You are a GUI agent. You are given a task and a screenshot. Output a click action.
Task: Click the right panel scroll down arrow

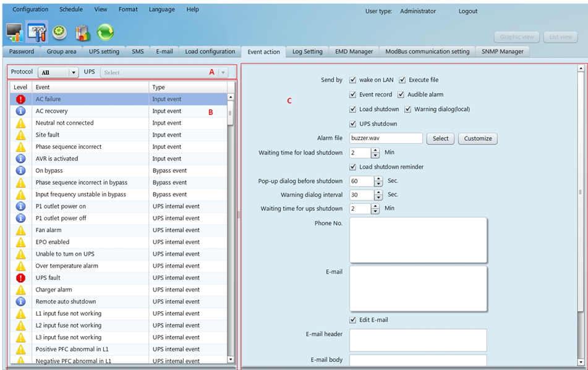point(581,362)
